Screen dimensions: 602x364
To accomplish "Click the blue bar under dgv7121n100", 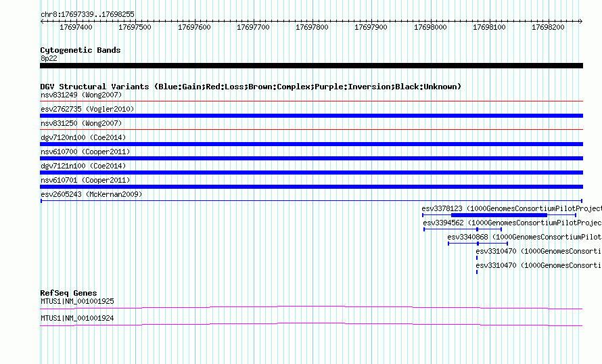I will coord(311,173).
